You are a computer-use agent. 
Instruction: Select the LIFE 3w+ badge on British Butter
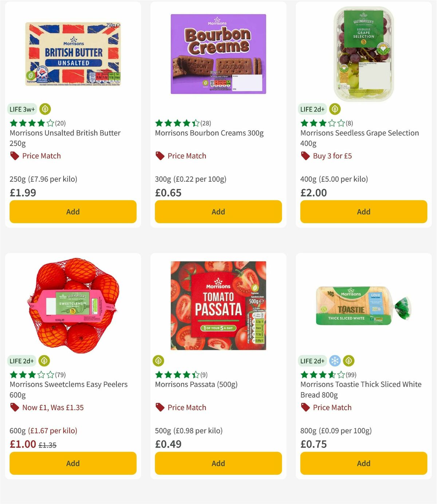[x=22, y=109]
